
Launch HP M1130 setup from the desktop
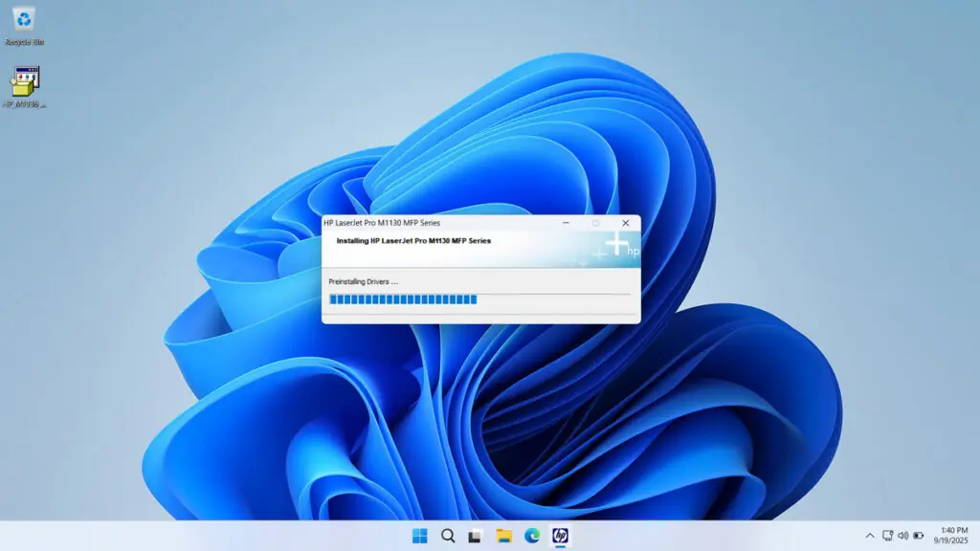(x=23, y=81)
